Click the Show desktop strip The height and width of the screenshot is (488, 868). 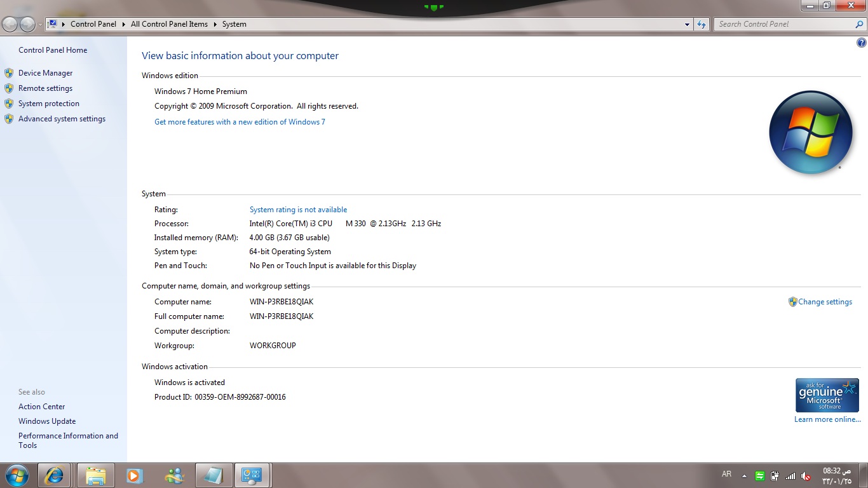[863, 476]
